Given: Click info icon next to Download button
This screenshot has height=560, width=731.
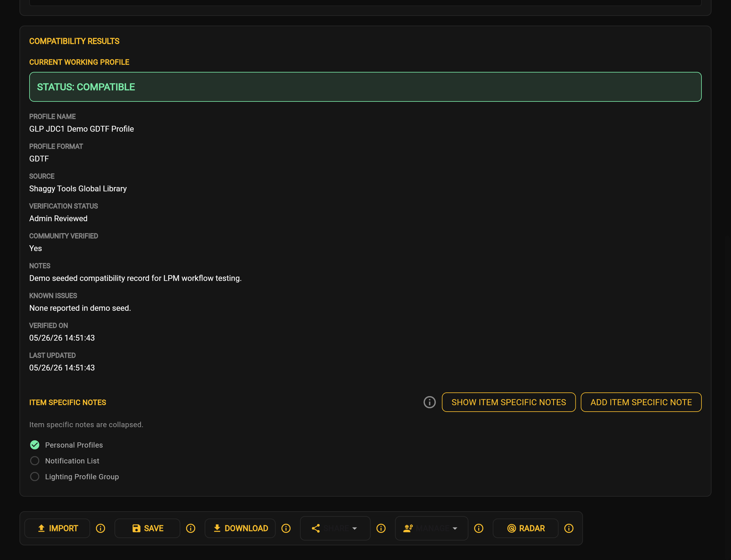Looking at the screenshot, I should pyautogui.click(x=286, y=528).
